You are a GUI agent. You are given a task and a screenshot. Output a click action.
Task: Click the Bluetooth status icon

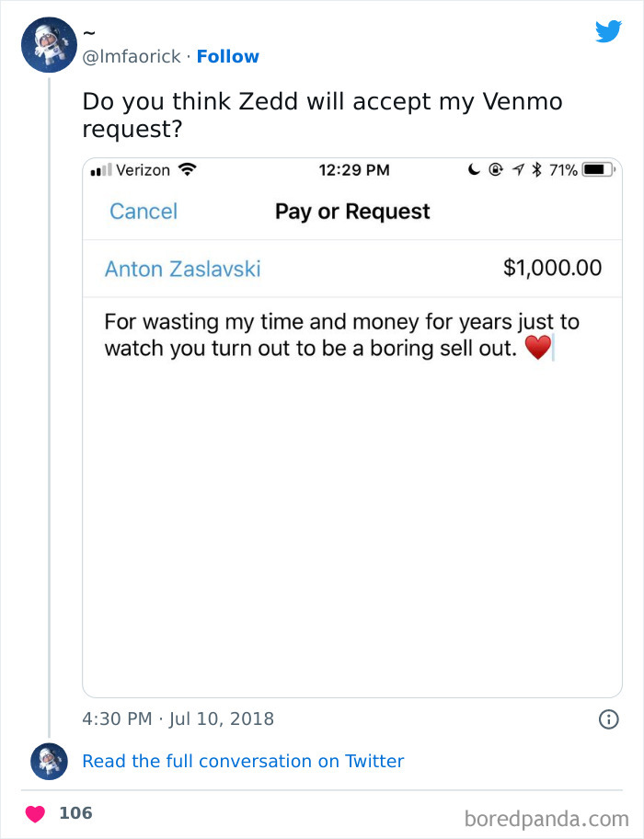pos(537,170)
